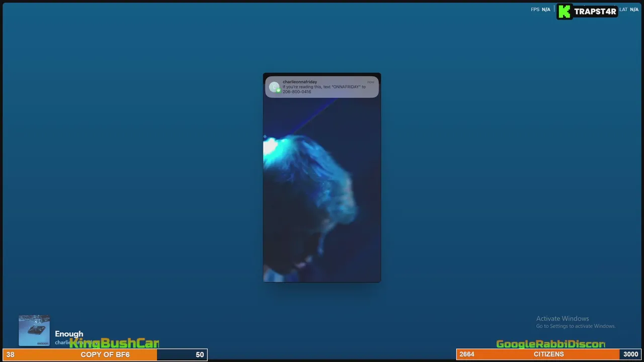The width and height of the screenshot is (644, 362).
Task: Click the 'Activate Windows' watermark heading
Action: point(562,318)
